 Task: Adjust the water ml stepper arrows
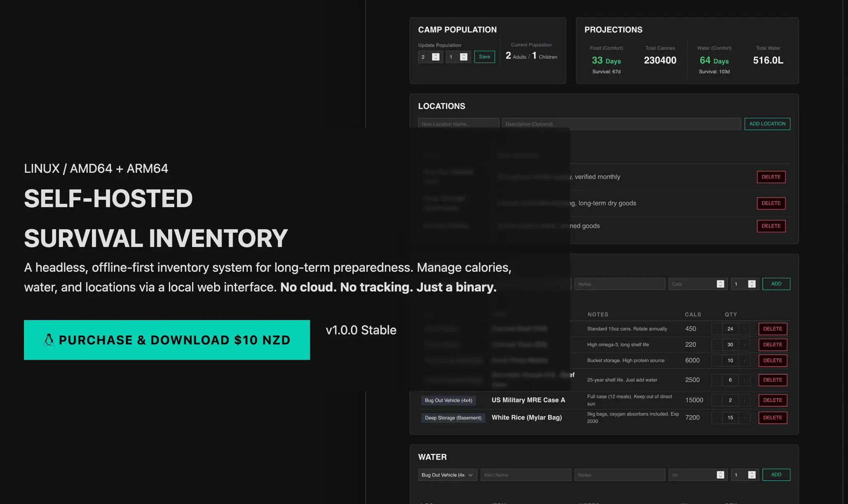coord(720,475)
